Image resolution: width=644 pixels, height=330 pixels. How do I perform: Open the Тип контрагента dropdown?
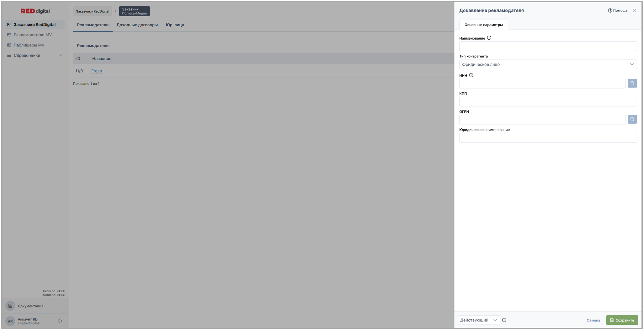click(547, 64)
